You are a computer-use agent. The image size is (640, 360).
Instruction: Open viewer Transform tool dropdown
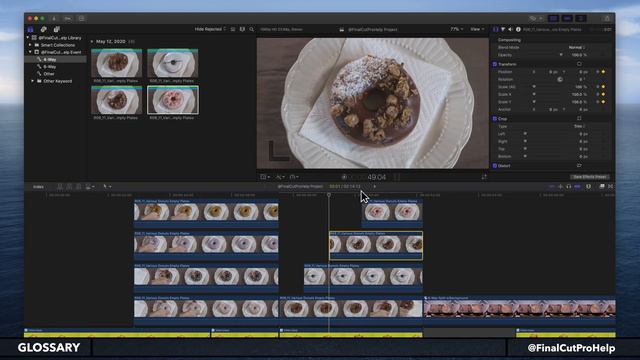pos(265,177)
